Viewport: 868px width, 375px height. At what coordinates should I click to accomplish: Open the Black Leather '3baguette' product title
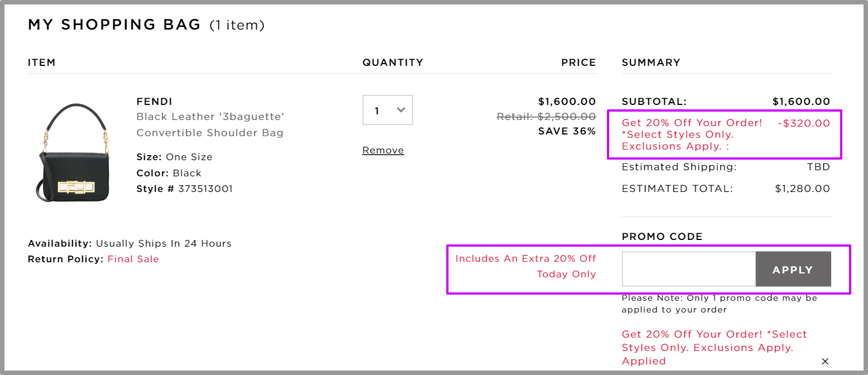click(x=211, y=125)
